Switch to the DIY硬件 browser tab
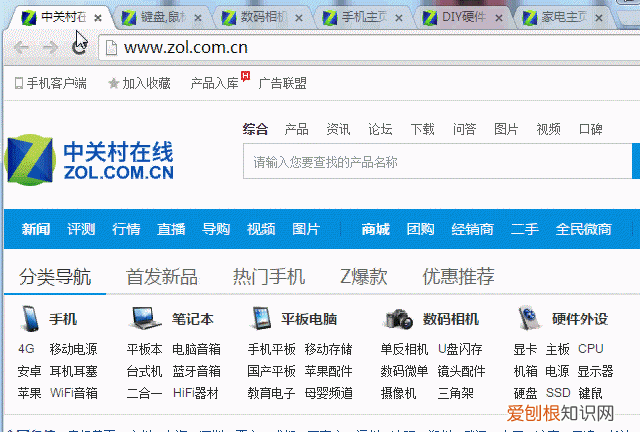Viewport: 640px width, 432px height. pos(462,18)
